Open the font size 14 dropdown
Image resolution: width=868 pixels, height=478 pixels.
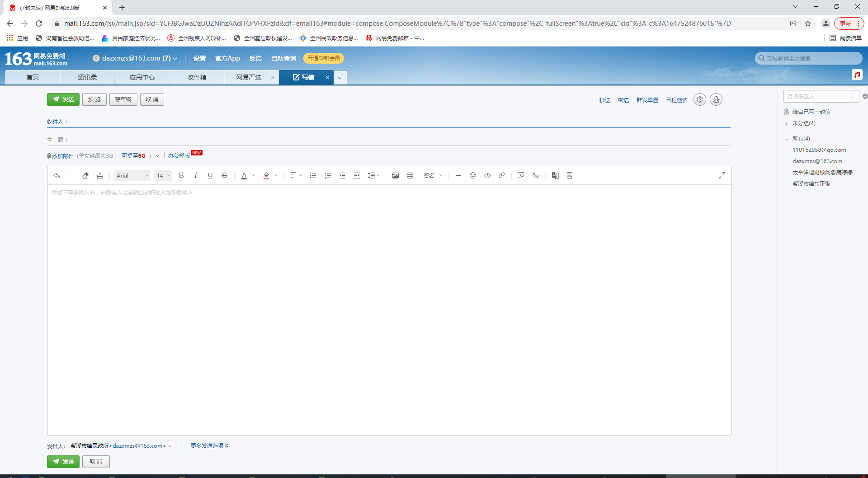(x=163, y=176)
